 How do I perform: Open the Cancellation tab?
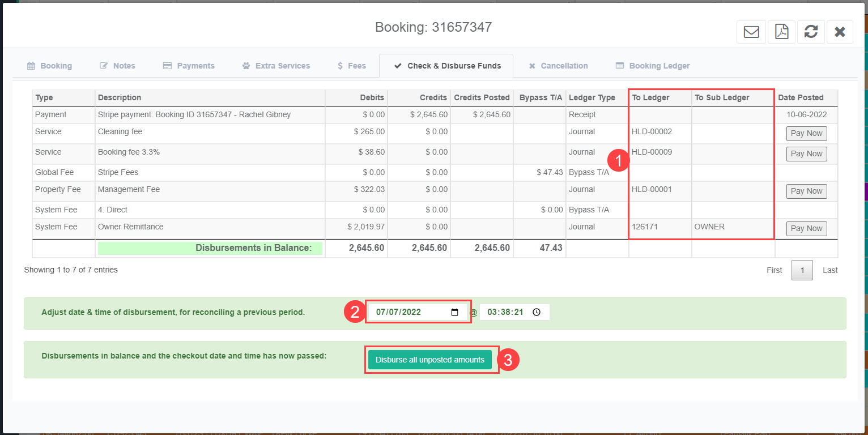click(558, 66)
